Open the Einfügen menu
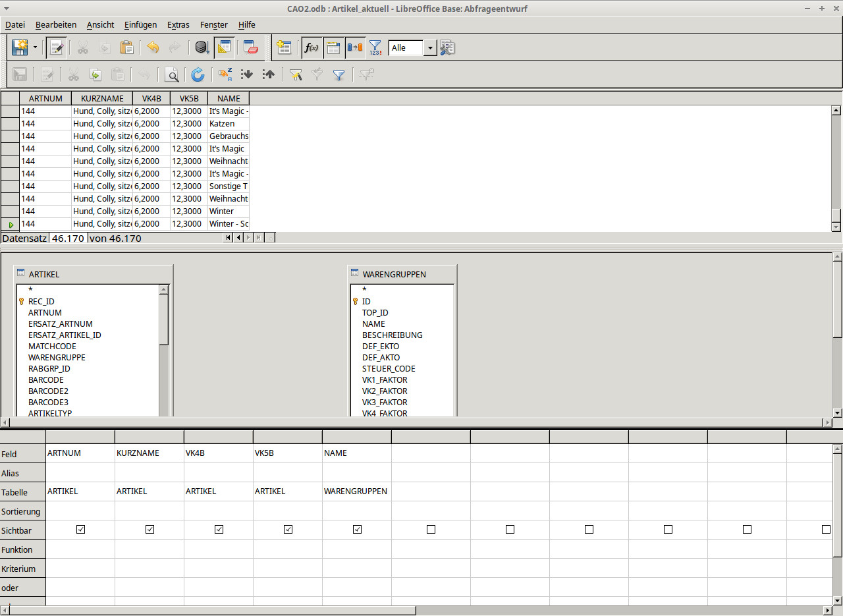The width and height of the screenshot is (843, 616). (140, 24)
